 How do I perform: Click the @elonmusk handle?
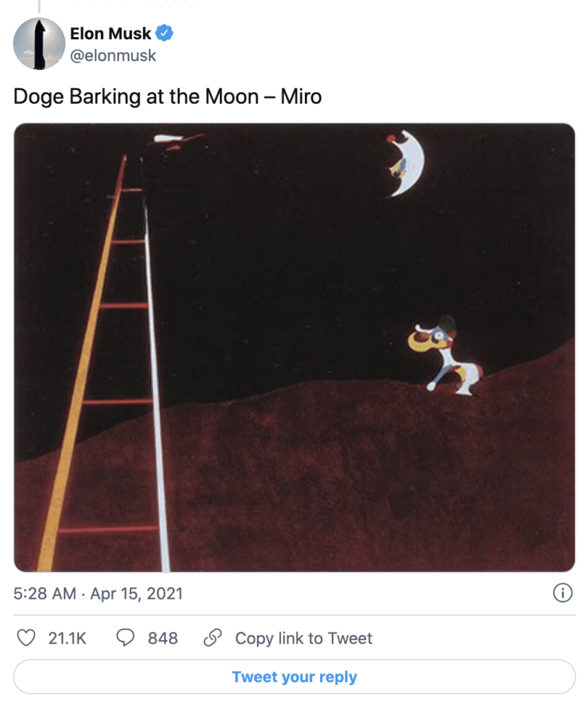coord(113,56)
